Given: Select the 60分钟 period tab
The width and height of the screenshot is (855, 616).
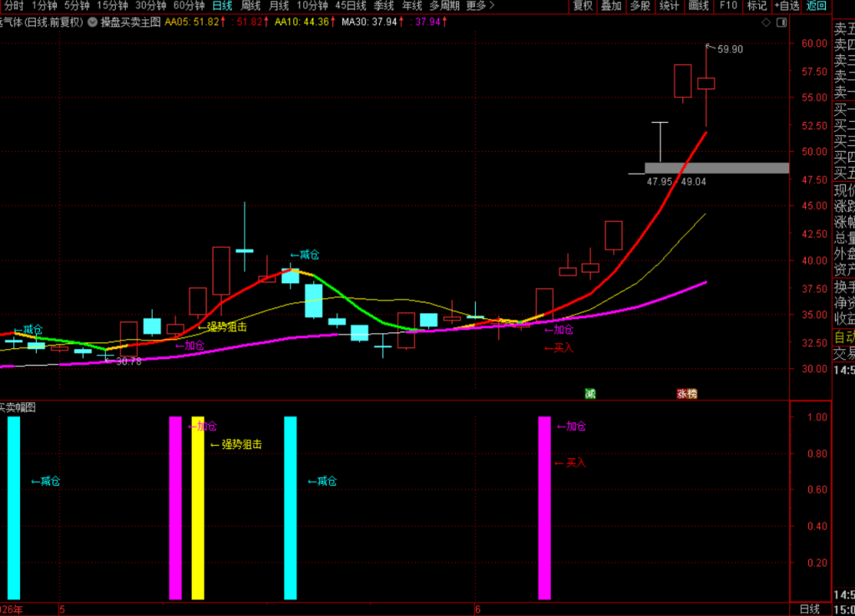Looking at the screenshot, I should tap(189, 6).
